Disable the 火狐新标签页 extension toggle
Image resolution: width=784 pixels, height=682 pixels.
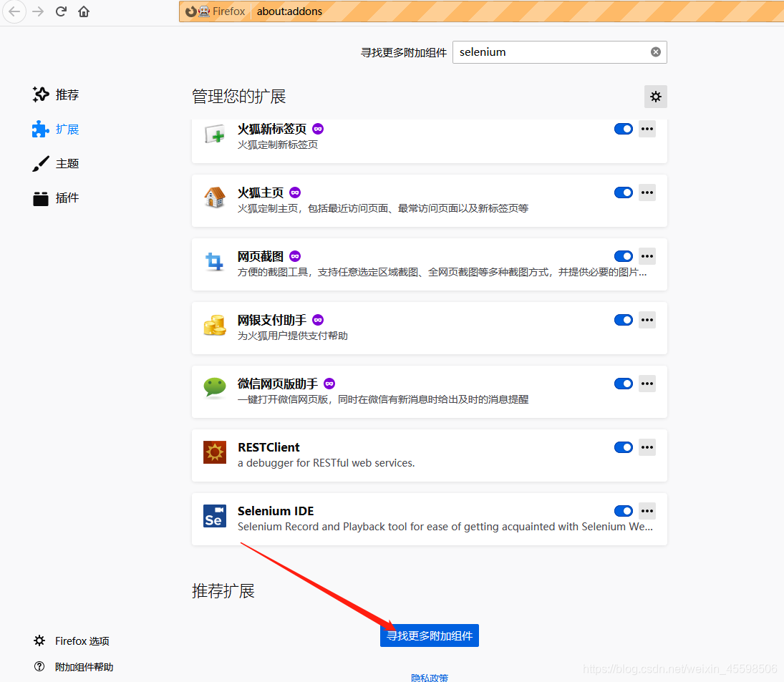[624, 129]
